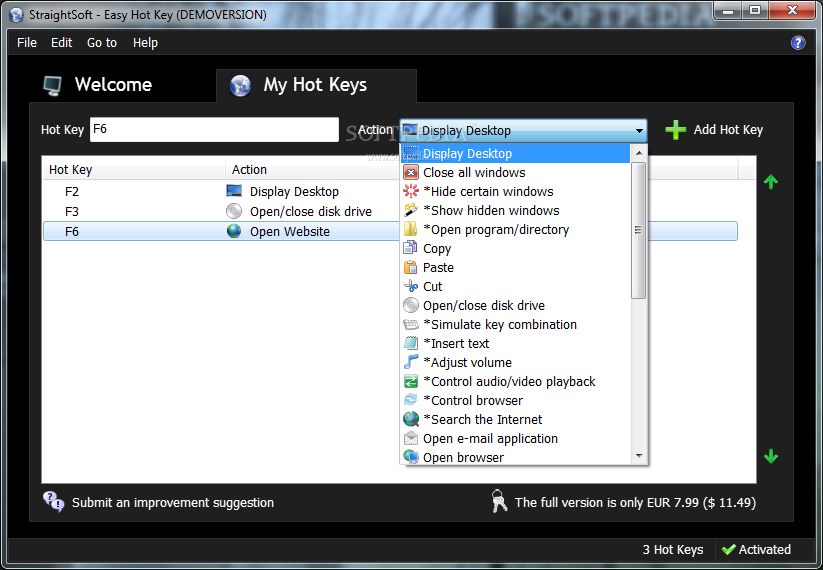
Task: Click the Insert text notepad icon
Action: pyautogui.click(x=410, y=343)
